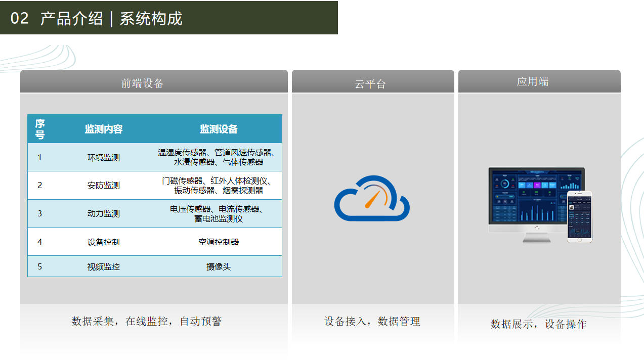This screenshot has width=644, height=361.
Task: Click the smartphone mockup image
Action: click(x=579, y=216)
